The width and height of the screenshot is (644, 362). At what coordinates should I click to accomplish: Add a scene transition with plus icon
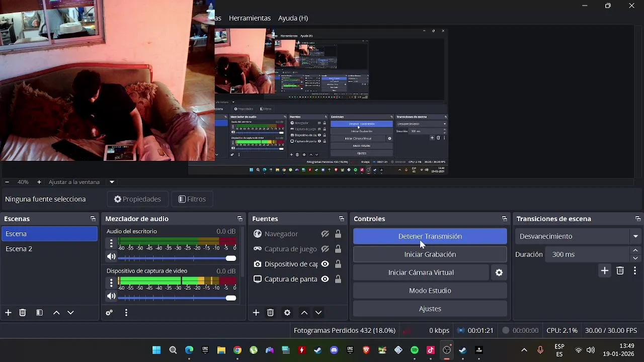point(605,270)
